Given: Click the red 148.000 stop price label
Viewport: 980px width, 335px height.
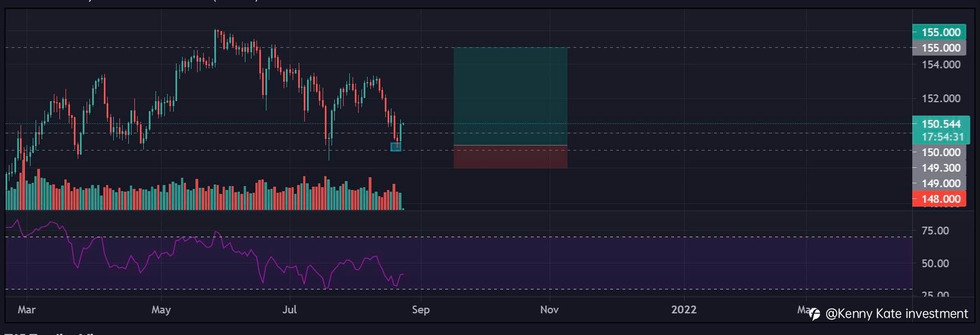Looking at the screenshot, I should (x=939, y=199).
